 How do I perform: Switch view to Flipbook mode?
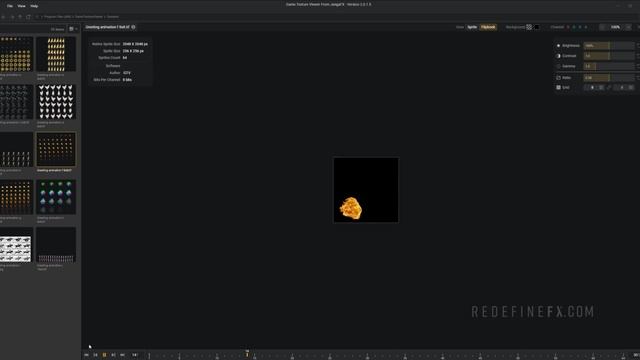point(488,27)
